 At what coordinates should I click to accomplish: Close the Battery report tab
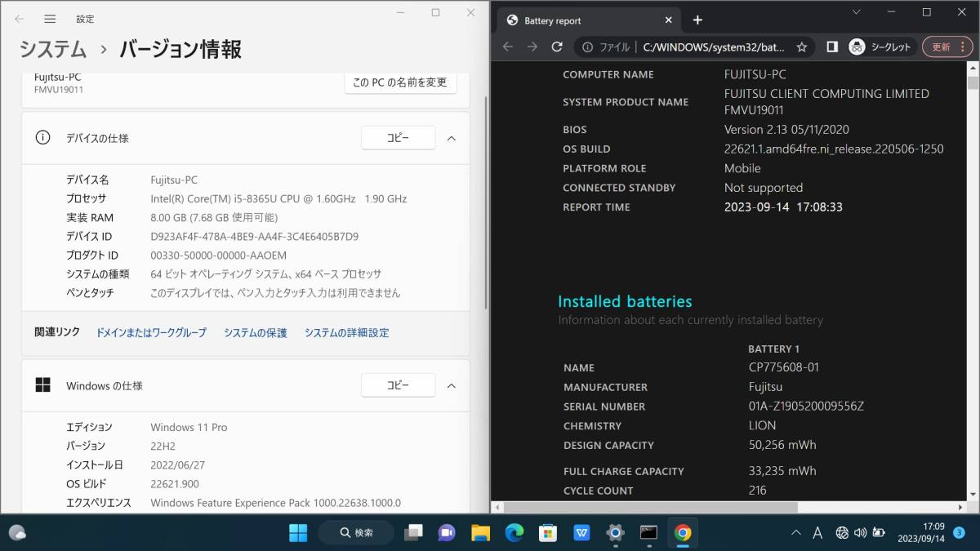[669, 20]
